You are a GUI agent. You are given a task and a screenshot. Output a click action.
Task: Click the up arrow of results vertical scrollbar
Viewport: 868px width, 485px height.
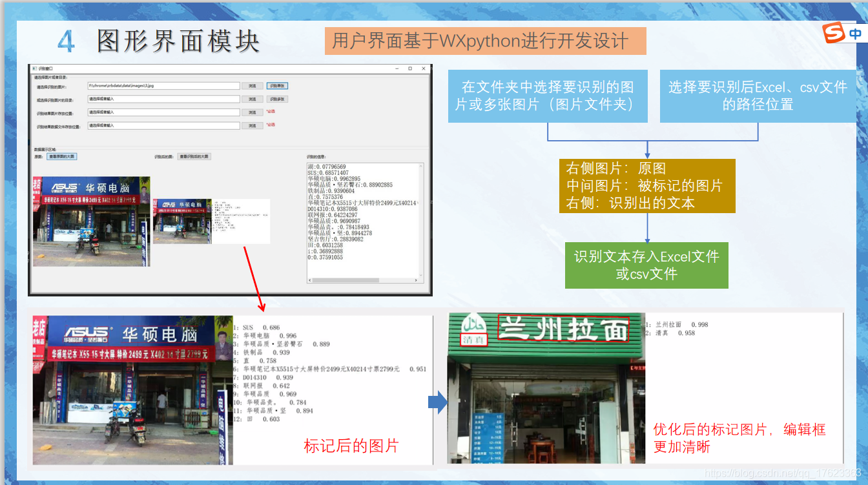click(421, 166)
